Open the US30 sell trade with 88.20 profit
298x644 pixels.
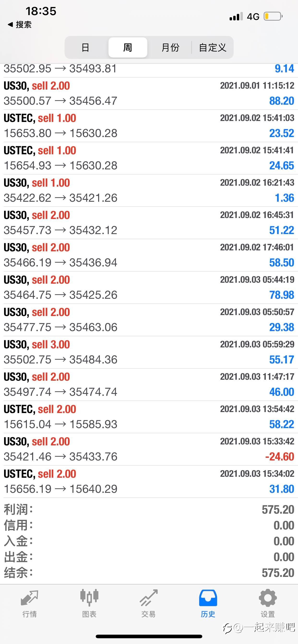click(149, 93)
